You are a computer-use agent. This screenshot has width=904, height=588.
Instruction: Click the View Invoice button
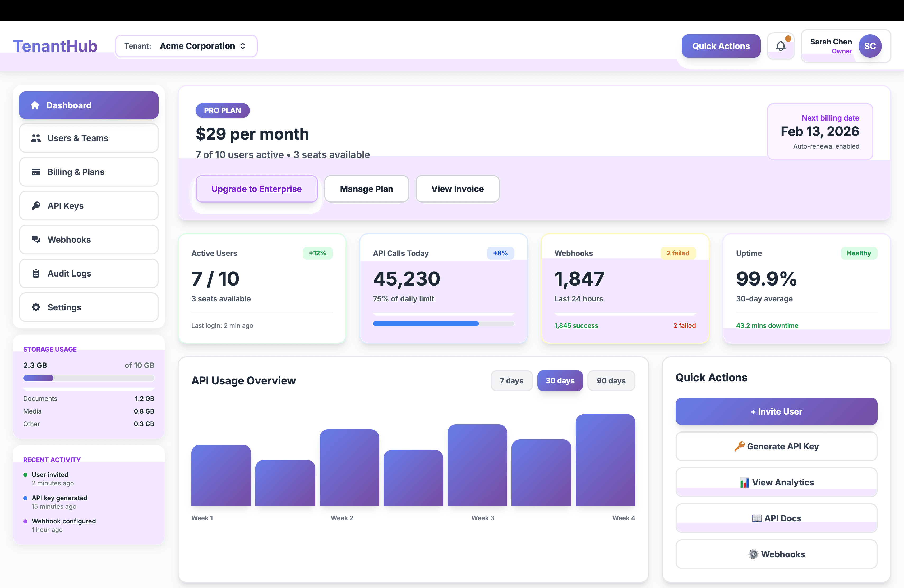tap(457, 189)
